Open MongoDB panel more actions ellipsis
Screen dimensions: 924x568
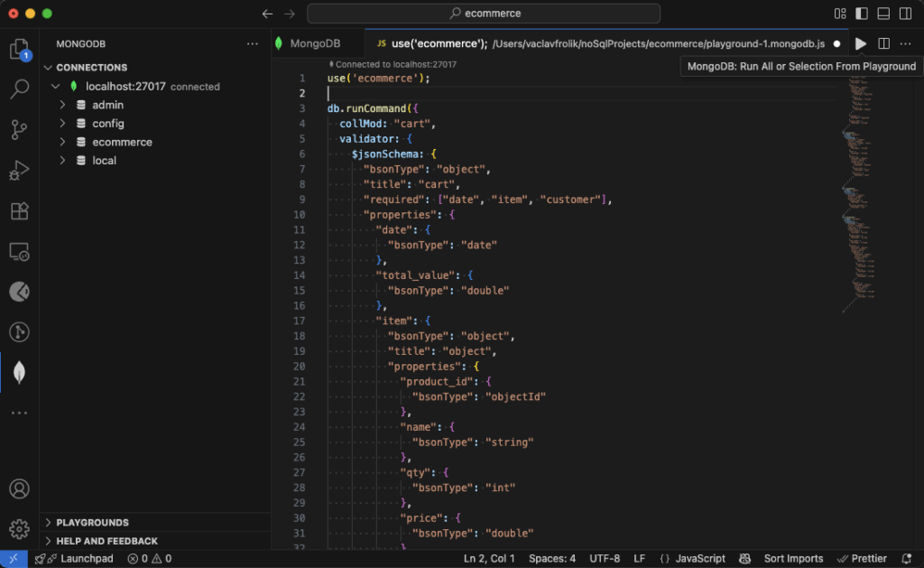tap(253, 43)
